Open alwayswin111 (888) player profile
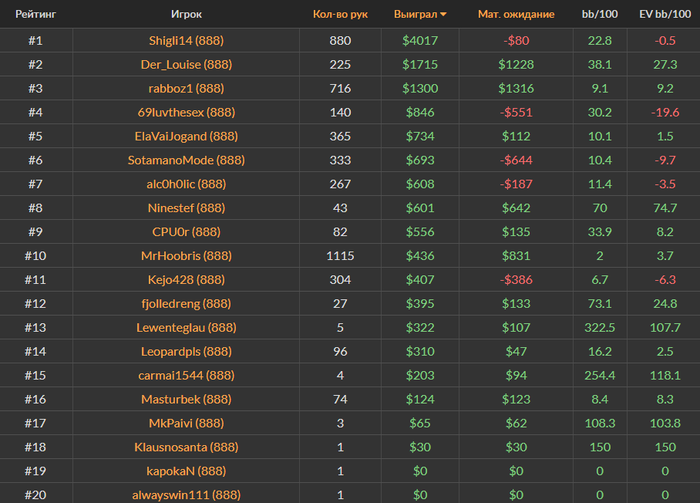The height and width of the screenshot is (503, 700). pos(186,494)
